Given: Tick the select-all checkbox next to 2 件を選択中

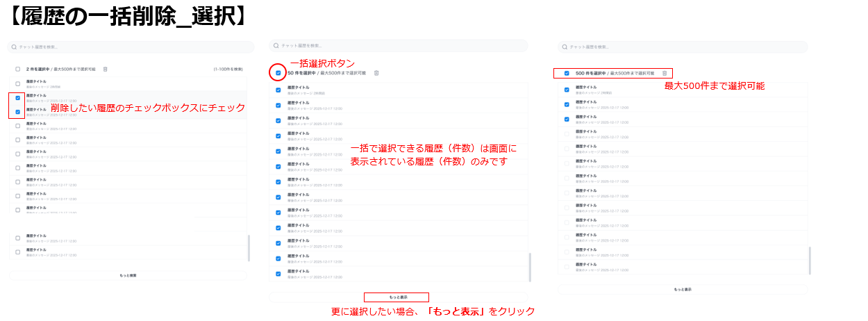Looking at the screenshot, I should tap(18, 69).
